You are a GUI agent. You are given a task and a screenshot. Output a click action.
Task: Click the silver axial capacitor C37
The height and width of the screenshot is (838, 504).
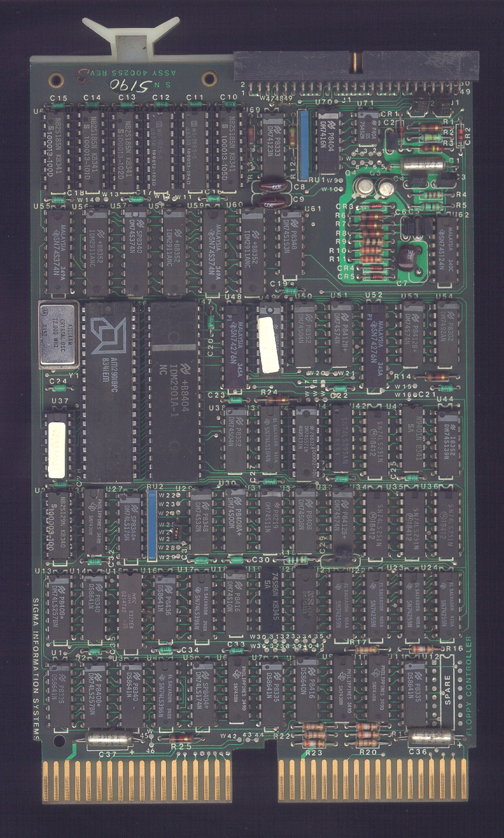tap(109, 739)
